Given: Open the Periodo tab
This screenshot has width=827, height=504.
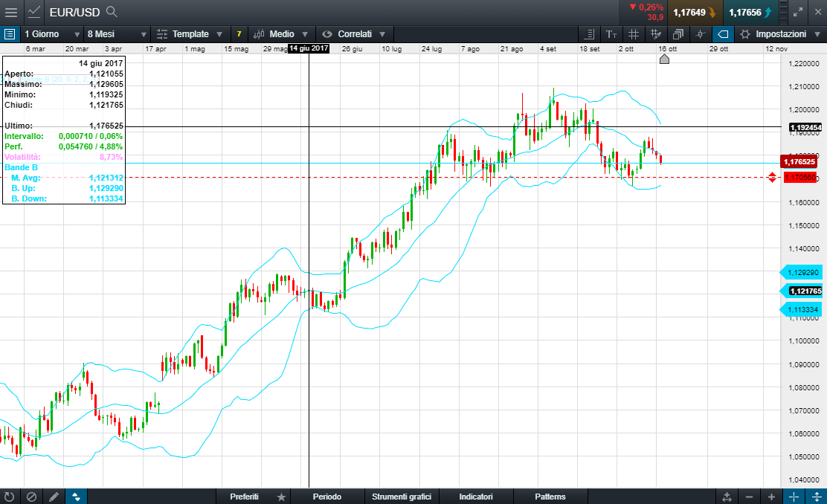Looking at the screenshot, I should (327, 497).
